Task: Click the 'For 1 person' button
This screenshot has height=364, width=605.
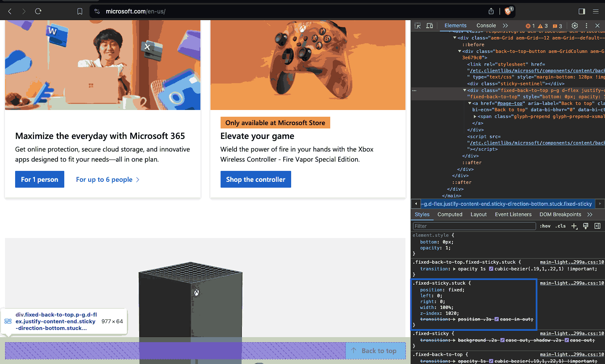Action: pyautogui.click(x=39, y=179)
